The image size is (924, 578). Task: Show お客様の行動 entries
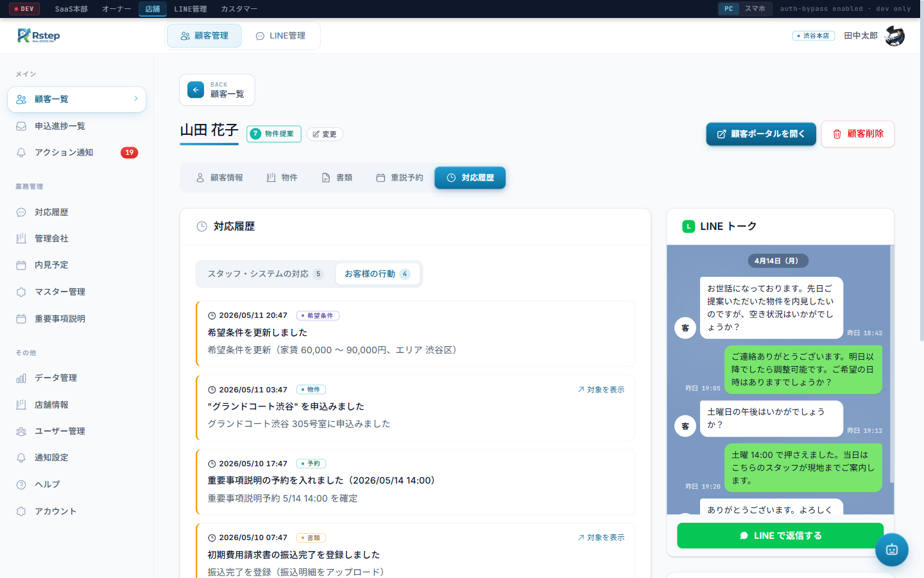coord(378,274)
